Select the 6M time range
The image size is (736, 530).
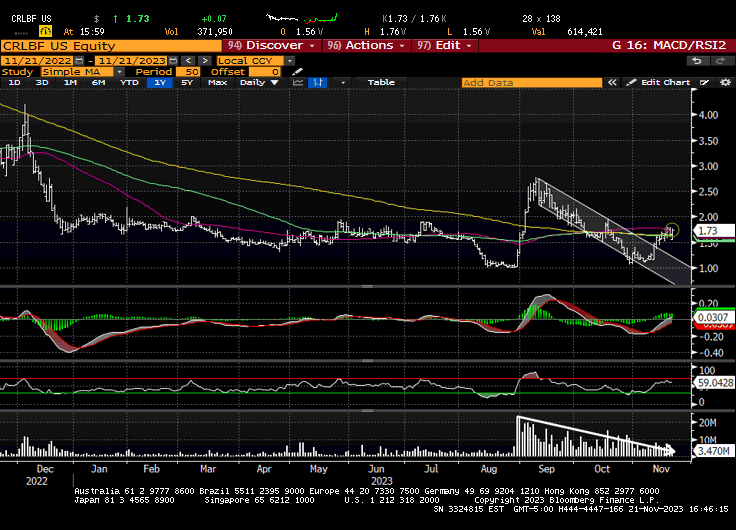98,83
